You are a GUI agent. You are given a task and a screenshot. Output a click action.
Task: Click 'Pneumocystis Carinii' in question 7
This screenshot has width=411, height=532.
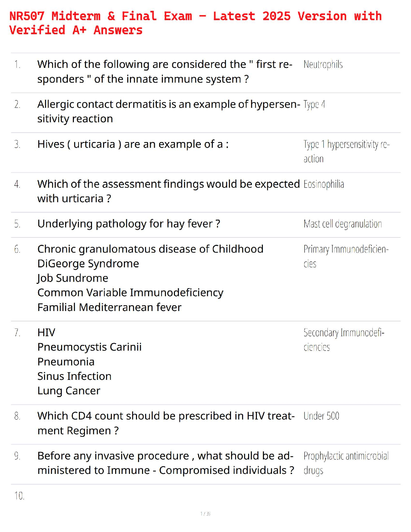(x=89, y=347)
